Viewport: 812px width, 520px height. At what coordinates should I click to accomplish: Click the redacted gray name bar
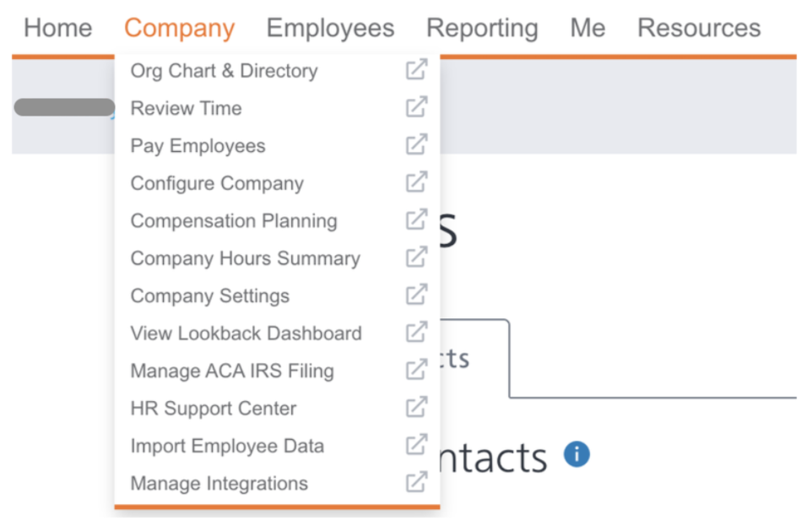64,107
